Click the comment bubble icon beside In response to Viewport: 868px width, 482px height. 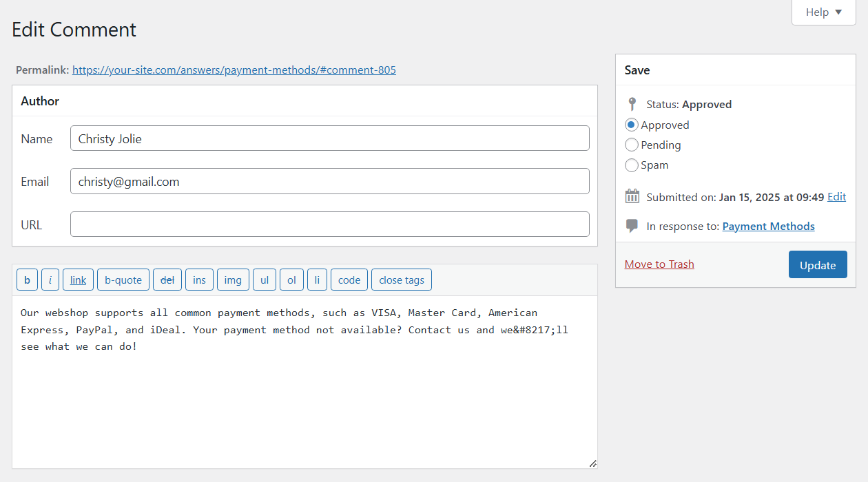click(x=632, y=226)
